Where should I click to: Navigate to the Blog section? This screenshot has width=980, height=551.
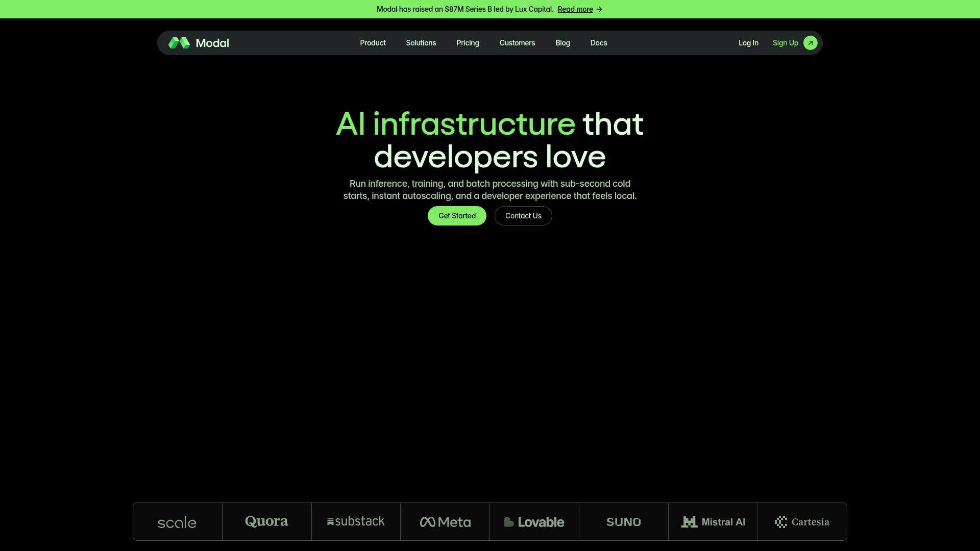(562, 43)
